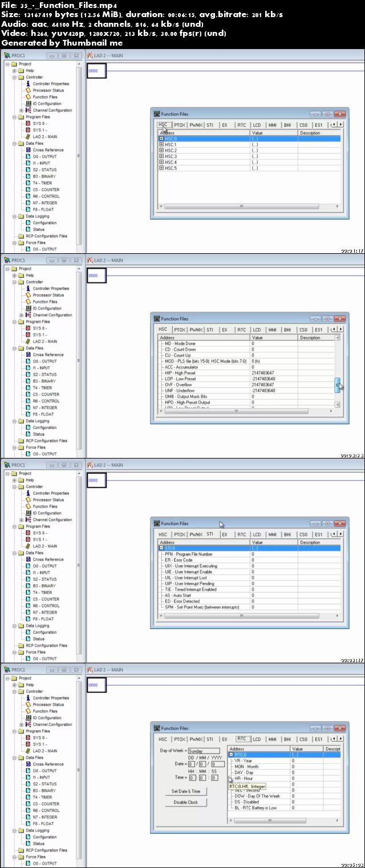Expand the HSC:3 entry
The height and width of the screenshot is (868, 365).
point(161,156)
